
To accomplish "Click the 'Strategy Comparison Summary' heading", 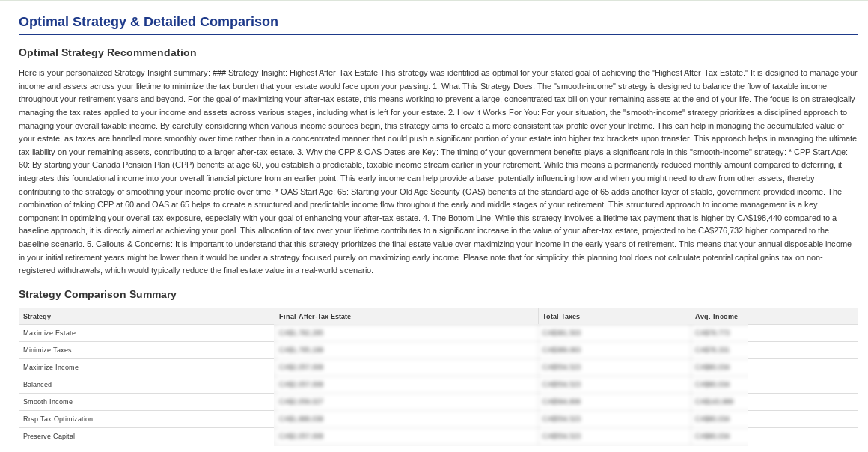I will [97, 294].
